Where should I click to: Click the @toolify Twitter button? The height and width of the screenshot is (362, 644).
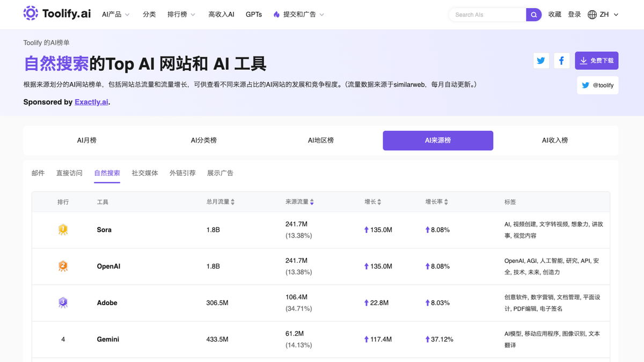coord(598,85)
